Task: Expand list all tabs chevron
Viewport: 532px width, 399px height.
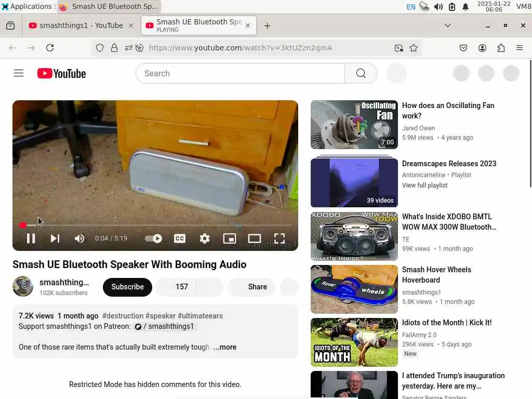Action: coord(448,25)
